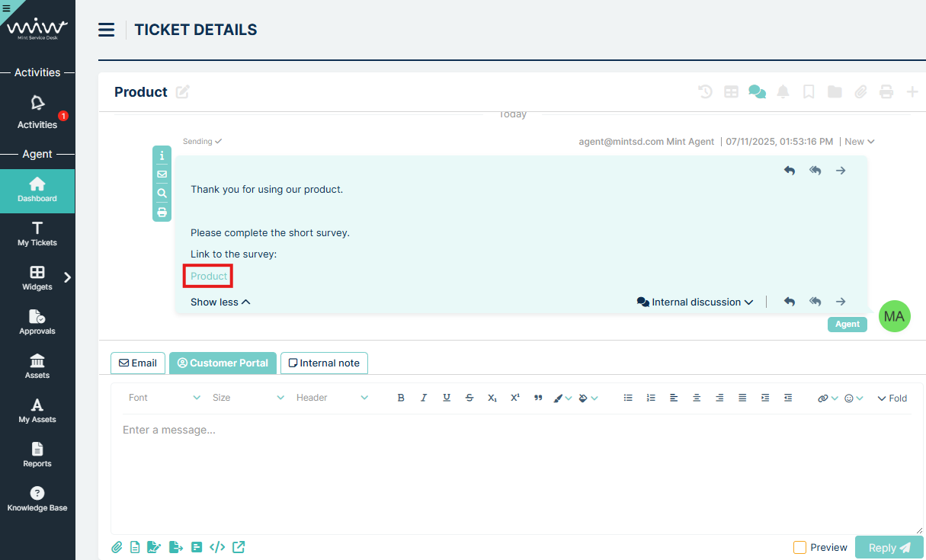The width and height of the screenshot is (926, 560).
Task: Enable the Preview checkbox
Action: tap(799, 547)
